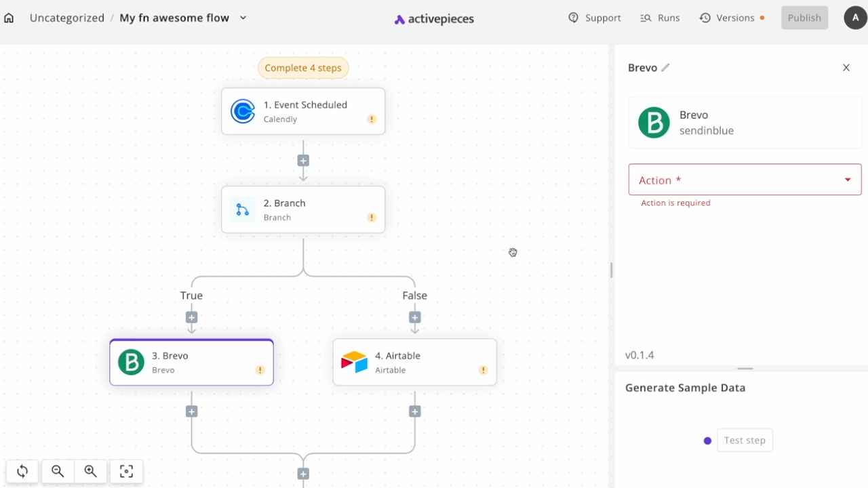
Task: Add a step on the False branch
Action: click(414, 317)
